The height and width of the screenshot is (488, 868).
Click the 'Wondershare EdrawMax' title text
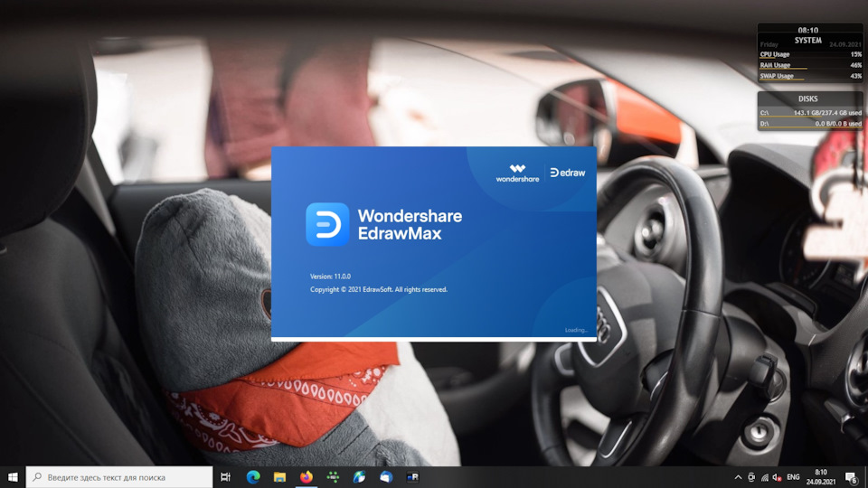[x=410, y=224]
